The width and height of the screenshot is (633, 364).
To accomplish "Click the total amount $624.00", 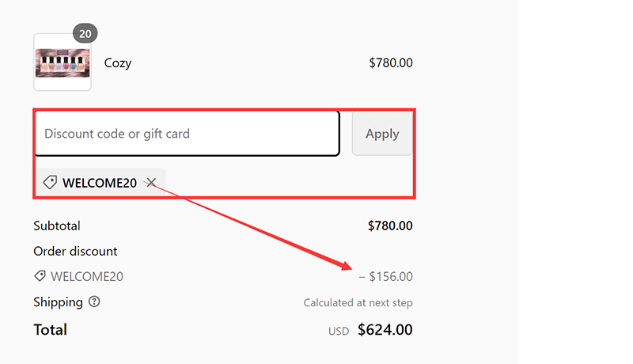I will pyautogui.click(x=385, y=329).
